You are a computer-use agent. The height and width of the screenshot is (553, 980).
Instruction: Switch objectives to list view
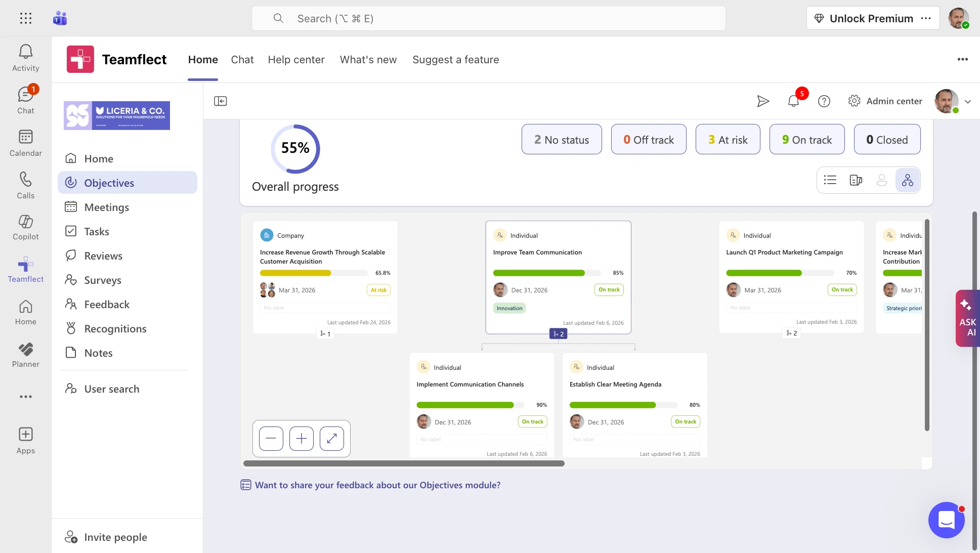pos(830,180)
